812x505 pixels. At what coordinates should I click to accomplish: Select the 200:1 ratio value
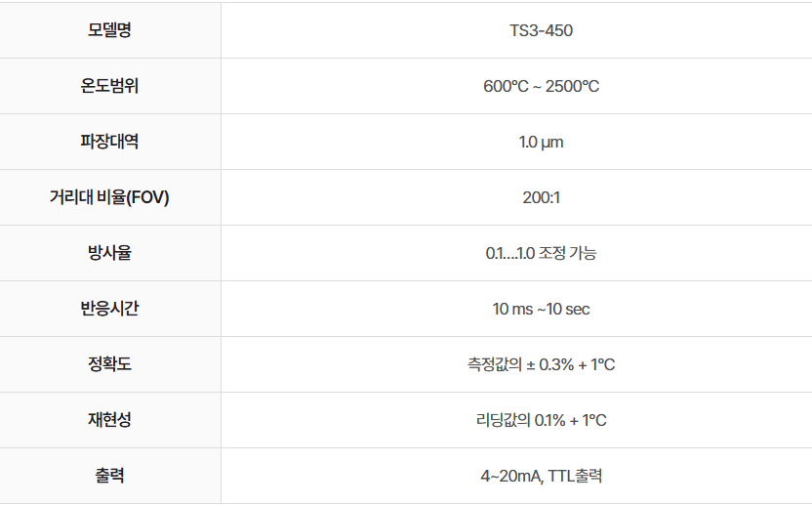pyautogui.click(x=541, y=197)
